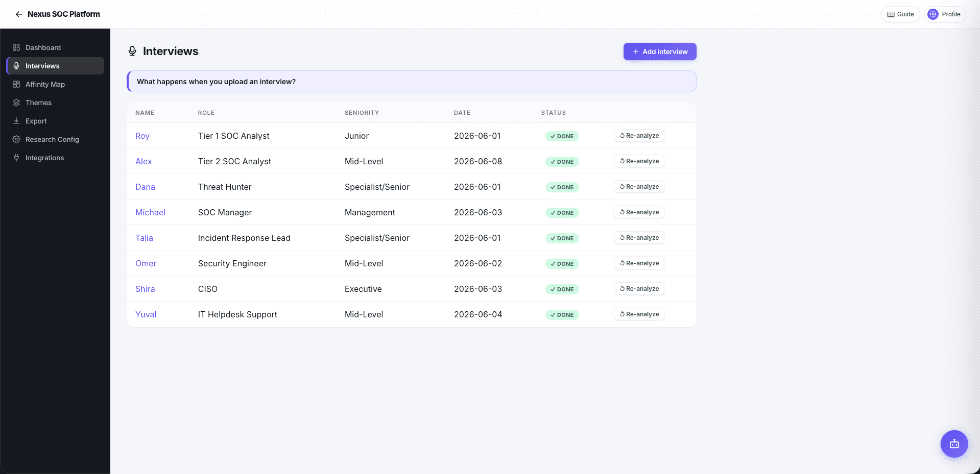Click the STATUS column header
The width and height of the screenshot is (980, 474).
click(x=554, y=113)
